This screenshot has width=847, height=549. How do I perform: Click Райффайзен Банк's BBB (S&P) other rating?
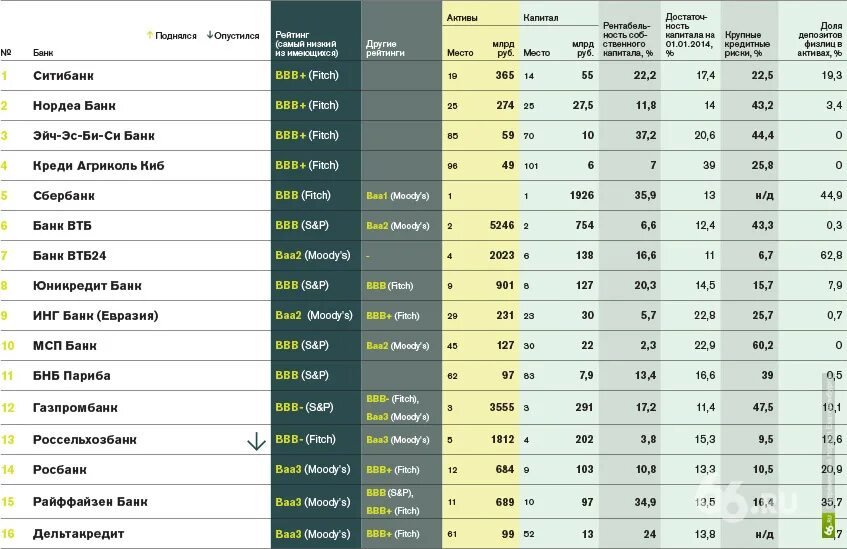point(389,493)
